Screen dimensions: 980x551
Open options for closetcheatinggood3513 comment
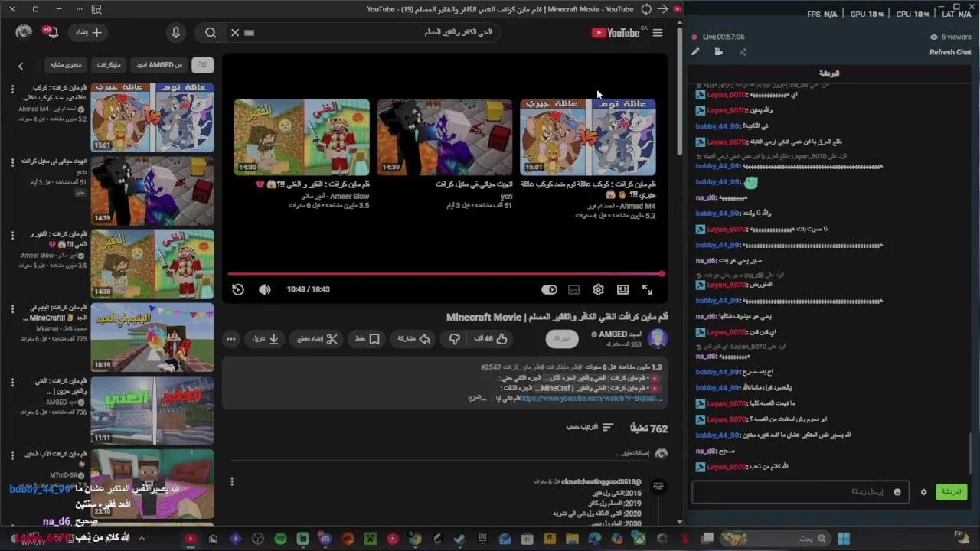point(232,481)
